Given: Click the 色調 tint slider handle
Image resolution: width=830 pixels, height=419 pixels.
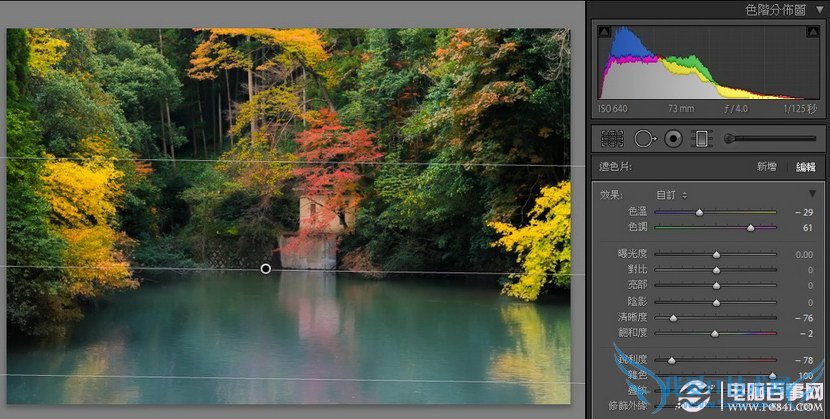Looking at the screenshot, I should 751,228.
